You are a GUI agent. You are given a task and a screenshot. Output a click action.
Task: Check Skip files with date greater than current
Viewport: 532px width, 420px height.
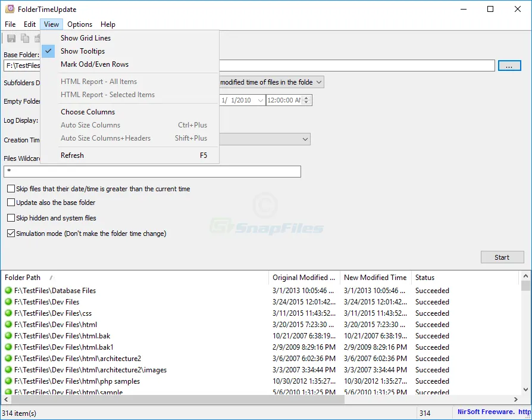pos(11,188)
